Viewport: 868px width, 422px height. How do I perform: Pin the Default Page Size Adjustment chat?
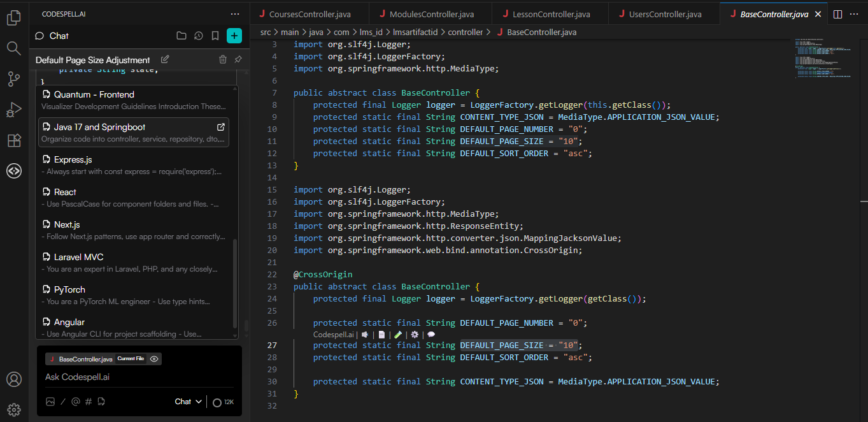click(x=238, y=59)
